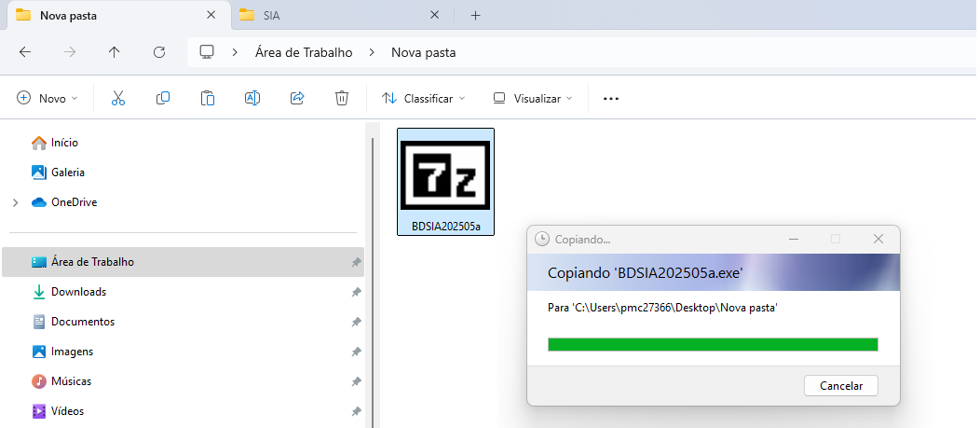980x428 pixels.
Task: Go back with the left arrow
Action: tap(25, 52)
